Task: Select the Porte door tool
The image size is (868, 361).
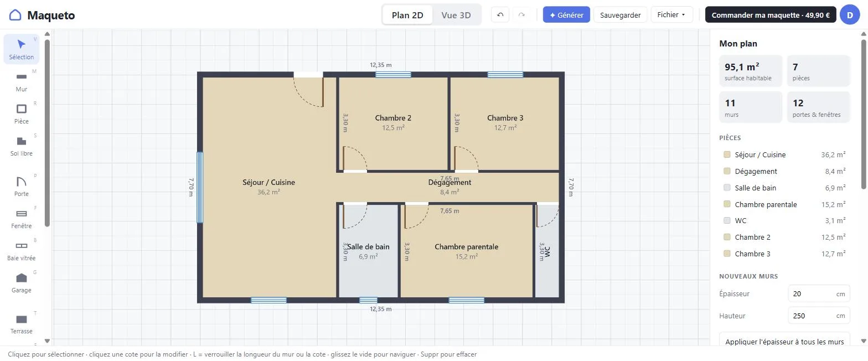Action: point(22,186)
